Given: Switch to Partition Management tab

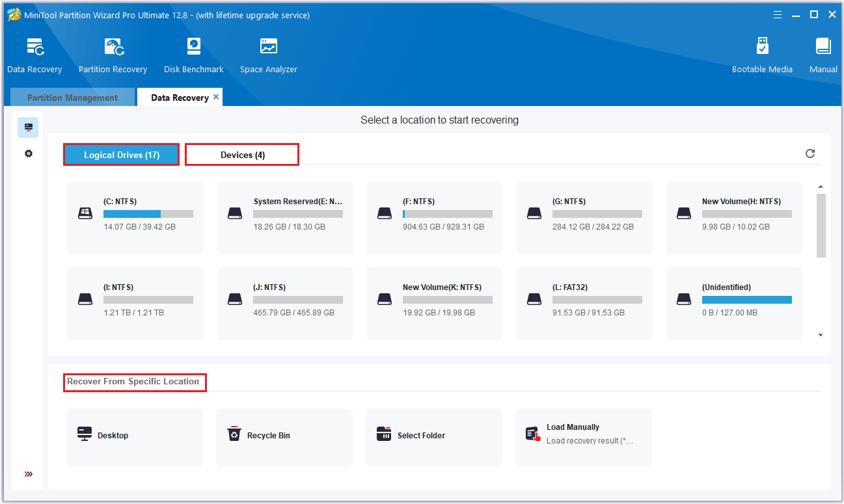Looking at the screenshot, I should pos(73,98).
